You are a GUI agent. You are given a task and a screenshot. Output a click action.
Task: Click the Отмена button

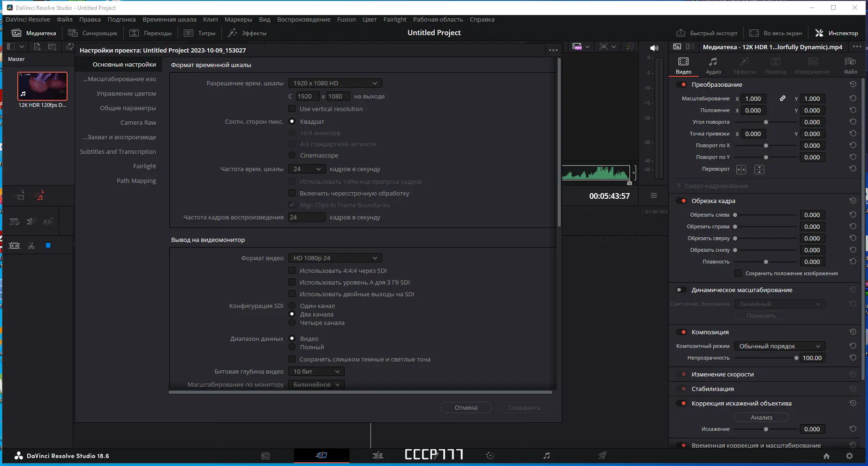pyautogui.click(x=465, y=407)
